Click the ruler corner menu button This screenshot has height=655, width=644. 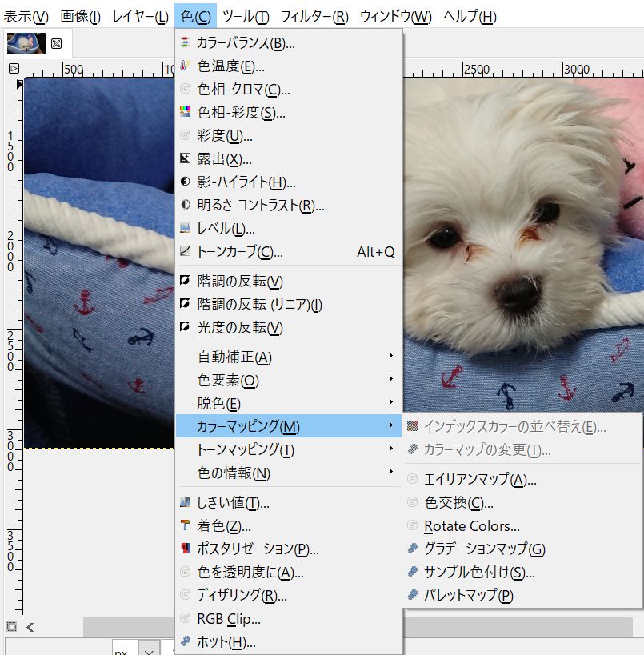(x=14, y=68)
